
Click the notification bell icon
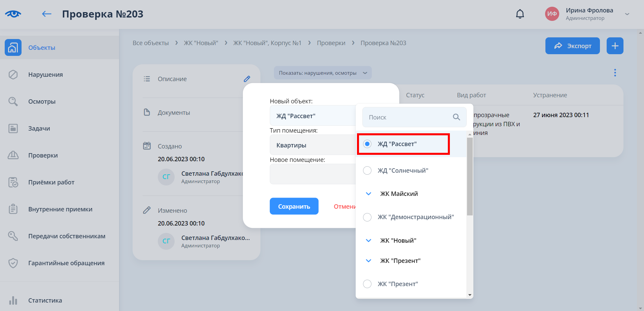coord(520,14)
